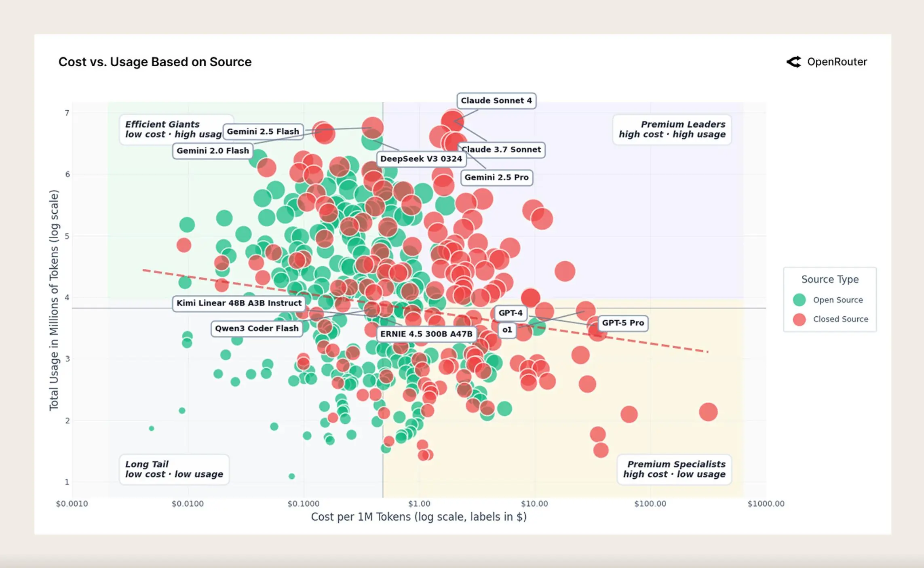
Task: Click the Claude 3.7 Sonnet label
Action: (x=501, y=149)
